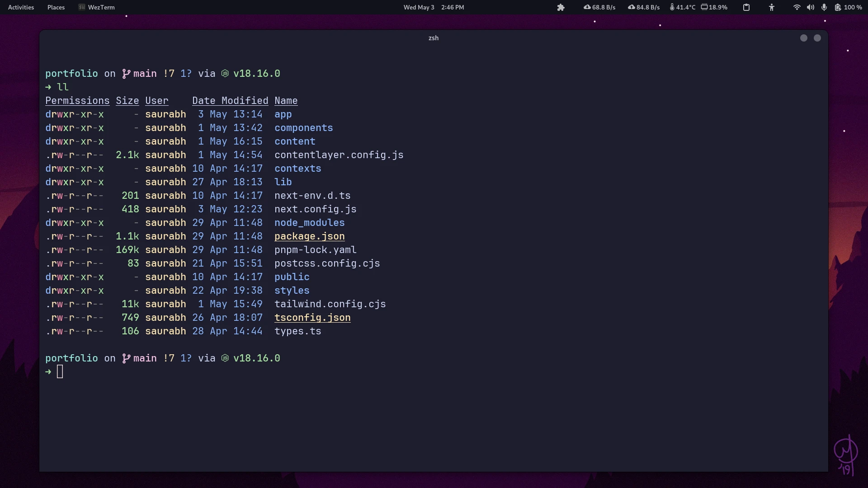Click the volume speaker icon

pos(811,7)
